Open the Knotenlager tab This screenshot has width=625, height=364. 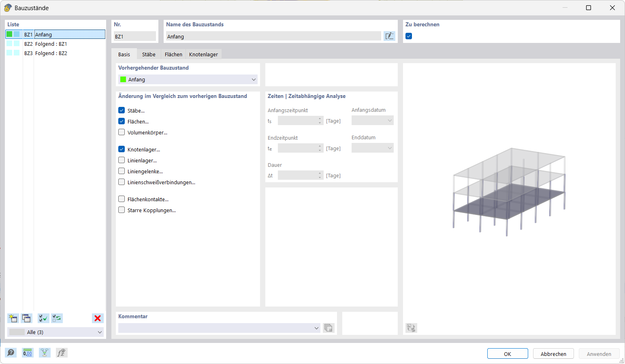203,54
